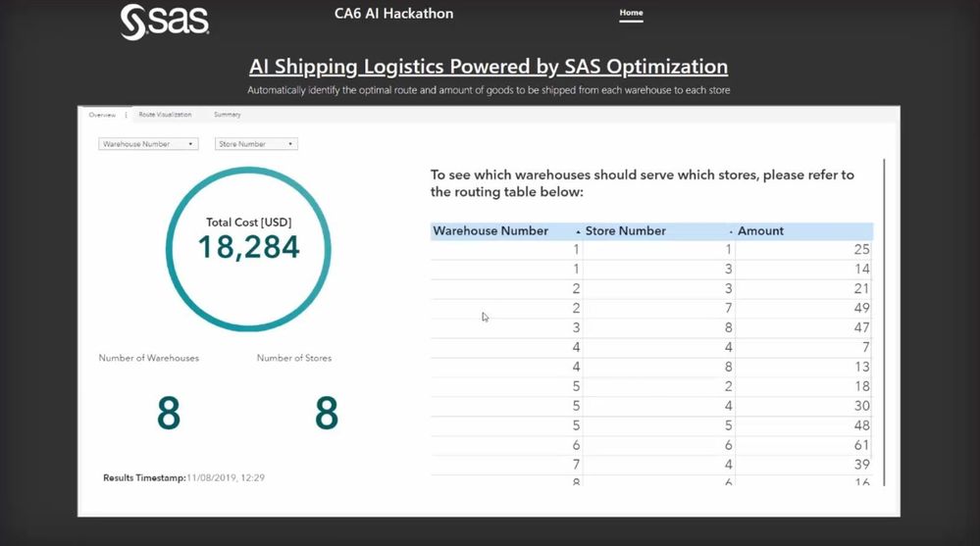The height and width of the screenshot is (546, 980).
Task: Select the Amount cell showing 14
Action: tap(803, 270)
